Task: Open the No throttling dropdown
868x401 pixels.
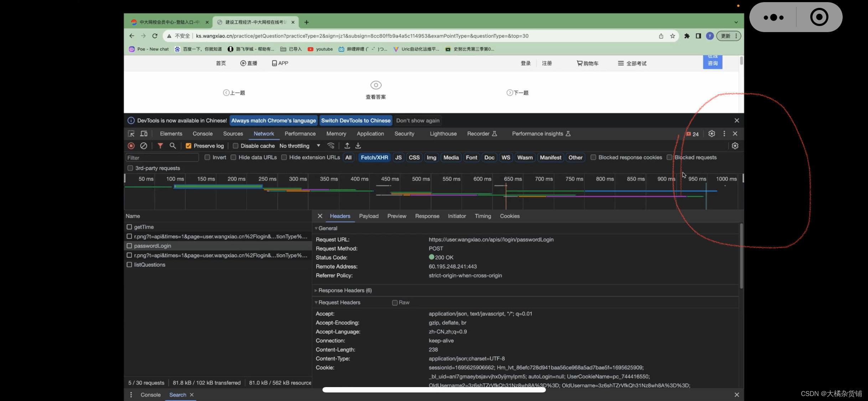Action: (x=300, y=146)
